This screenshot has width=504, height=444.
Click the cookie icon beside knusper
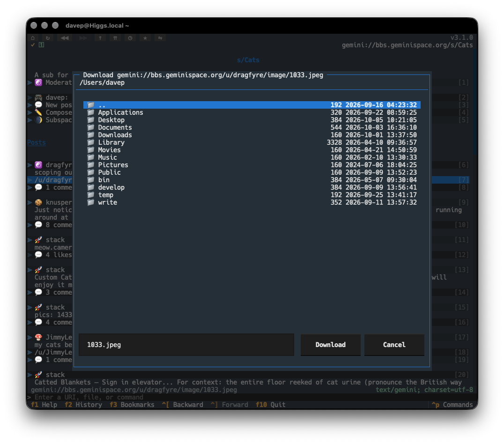(x=38, y=202)
